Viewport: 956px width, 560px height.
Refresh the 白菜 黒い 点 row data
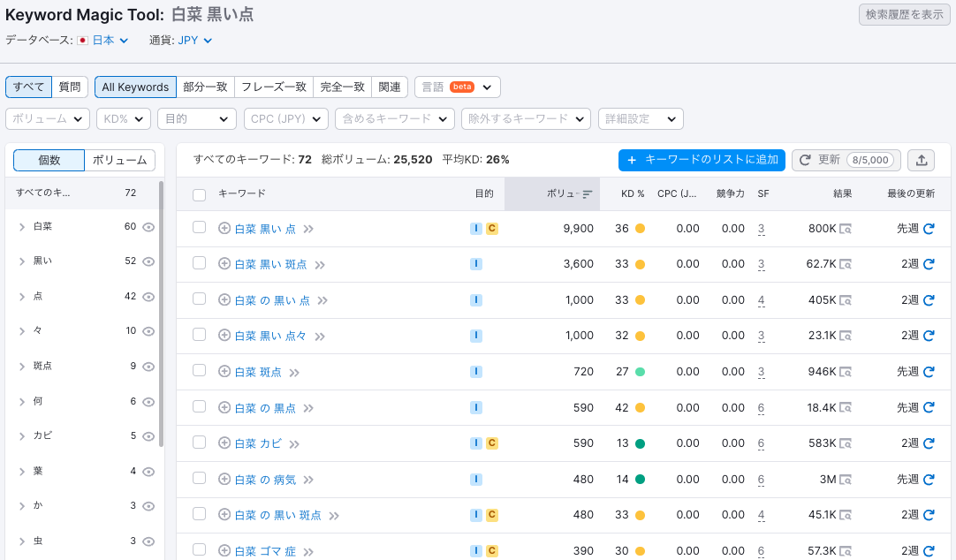click(x=929, y=229)
